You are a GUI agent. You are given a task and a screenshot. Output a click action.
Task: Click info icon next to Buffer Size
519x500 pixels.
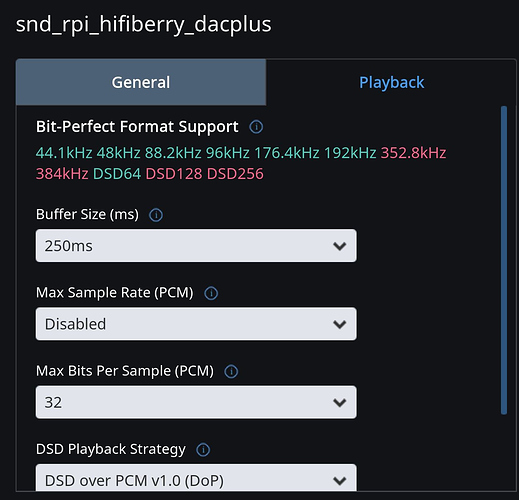tap(156, 215)
